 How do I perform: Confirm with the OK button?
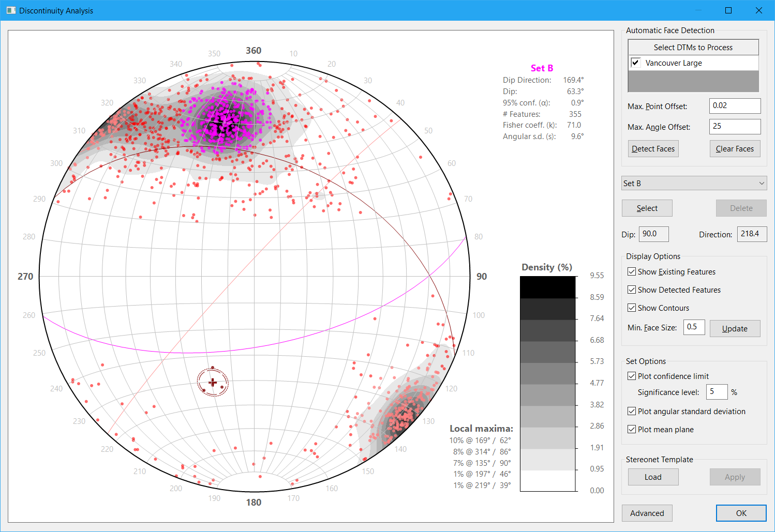coord(741,513)
